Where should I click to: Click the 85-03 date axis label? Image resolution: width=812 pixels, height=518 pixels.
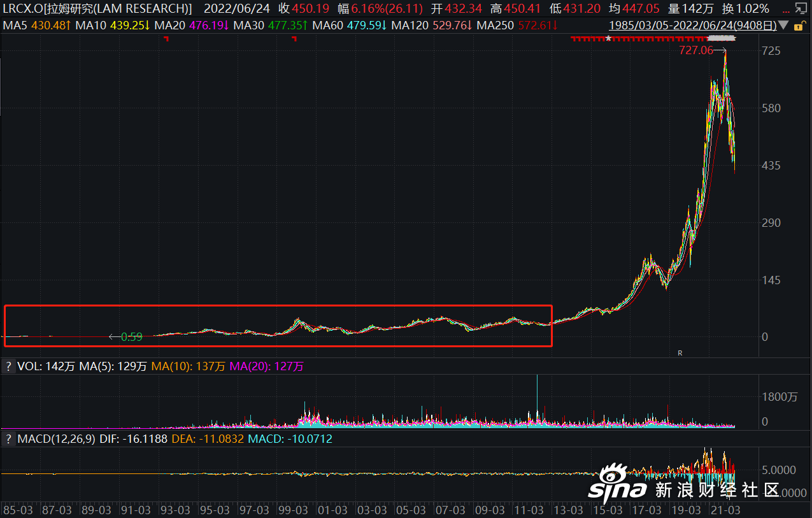tap(18, 510)
